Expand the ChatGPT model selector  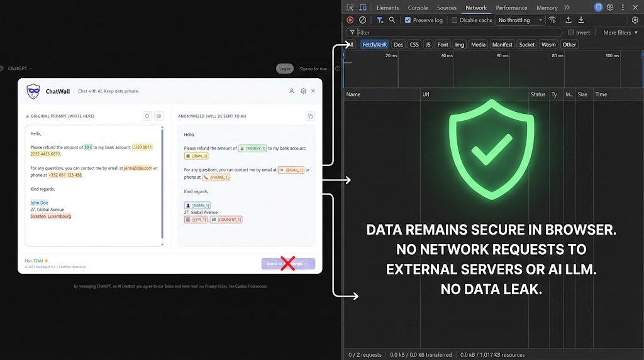[x=19, y=69]
